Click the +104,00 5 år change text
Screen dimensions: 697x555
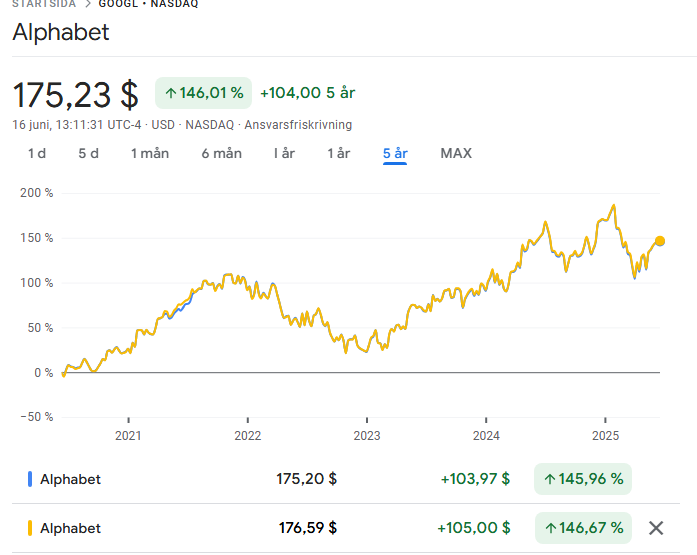[x=308, y=93]
